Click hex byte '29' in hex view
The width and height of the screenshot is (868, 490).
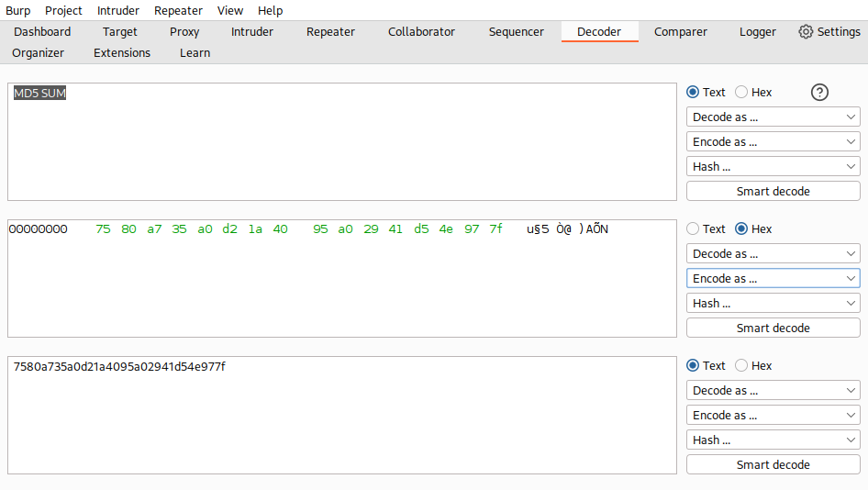[371, 229]
